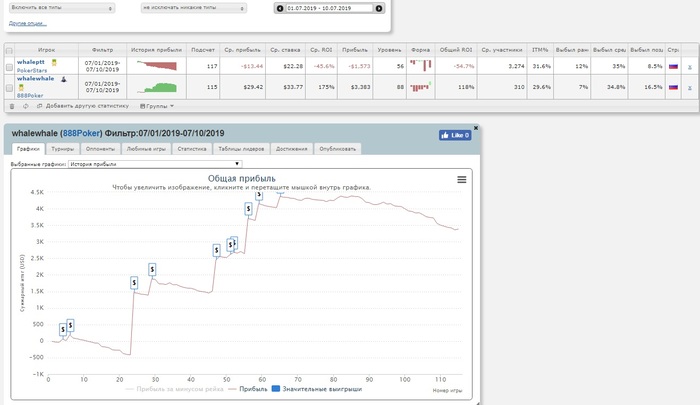
Task: Click the yellow badge icon under whalewhale
Action: coord(21,87)
